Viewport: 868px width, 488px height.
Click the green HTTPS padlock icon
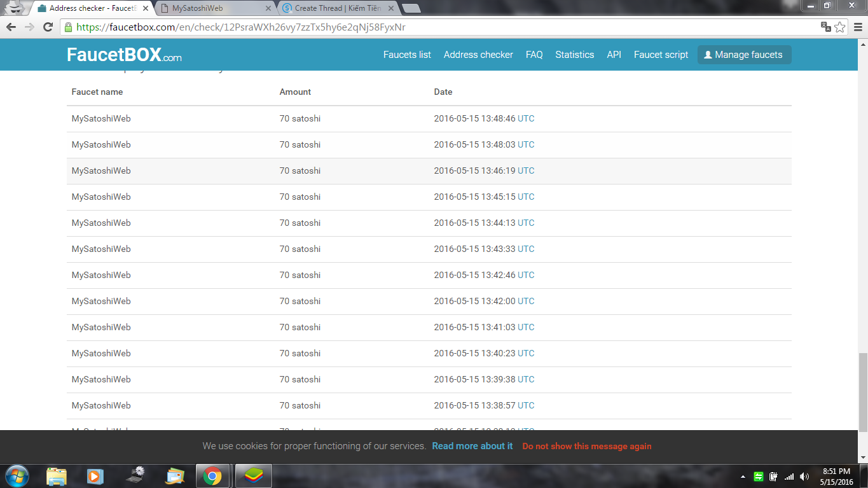coord(69,27)
